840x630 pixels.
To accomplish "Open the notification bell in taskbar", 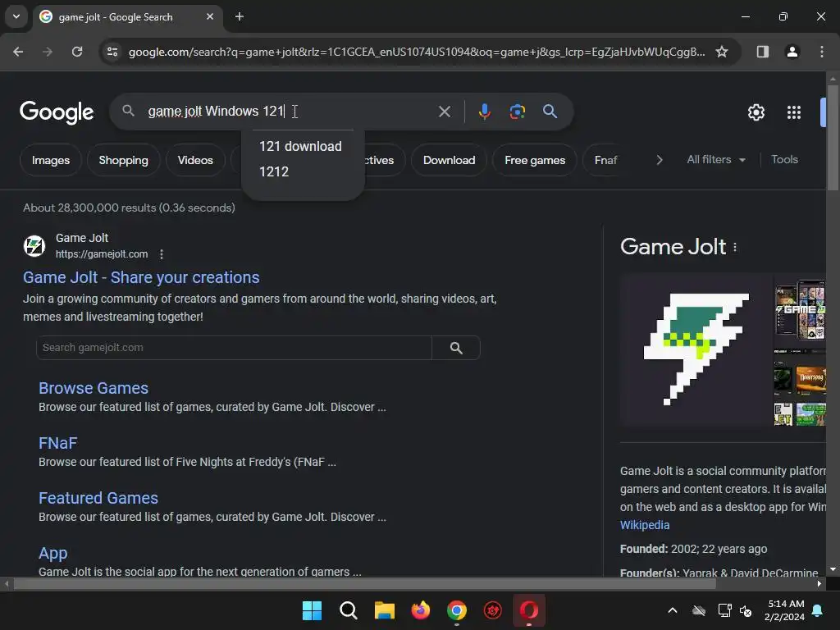I will click(x=818, y=610).
